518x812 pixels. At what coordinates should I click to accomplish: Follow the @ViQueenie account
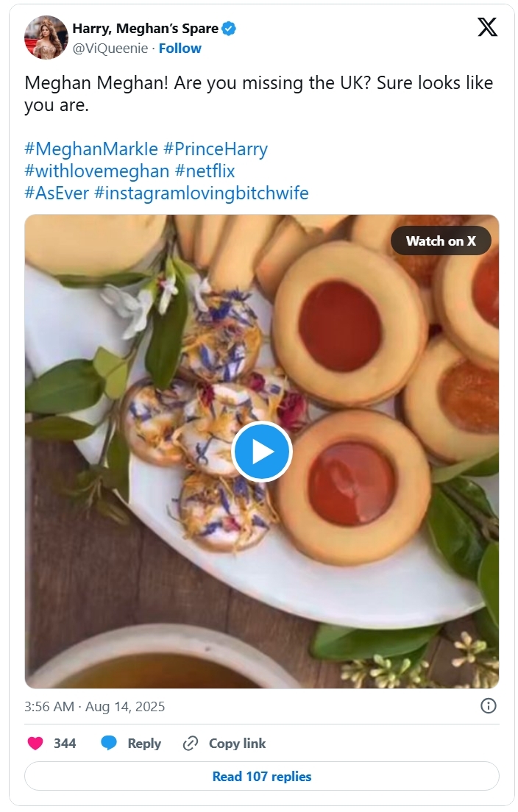pyautogui.click(x=180, y=48)
